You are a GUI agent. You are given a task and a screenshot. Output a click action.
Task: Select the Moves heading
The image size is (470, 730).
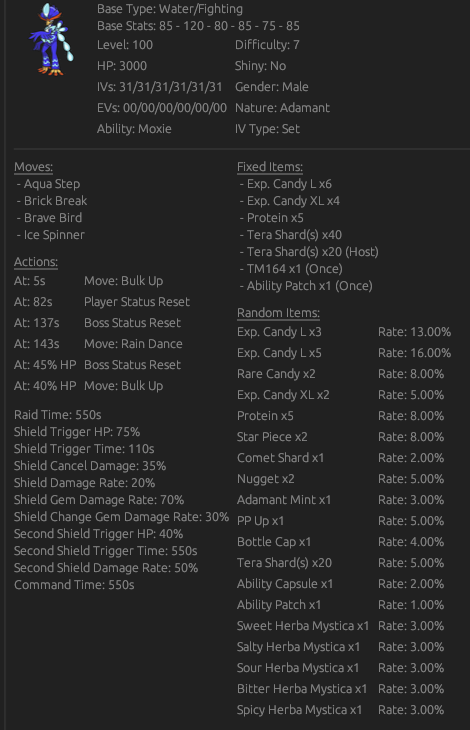pos(34,167)
